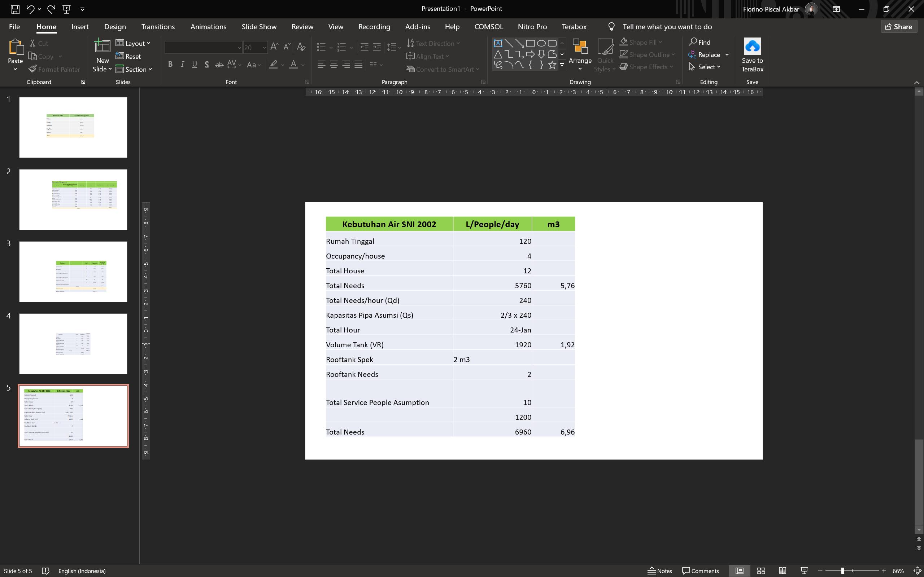Click the Fit slide to window icon

[x=917, y=571]
